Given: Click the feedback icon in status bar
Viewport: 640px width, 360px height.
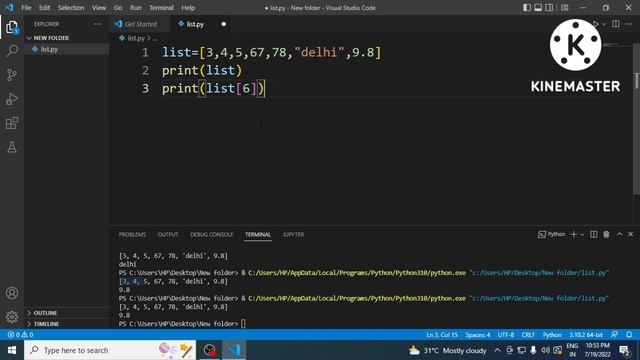Looking at the screenshot, I should click(x=614, y=335).
